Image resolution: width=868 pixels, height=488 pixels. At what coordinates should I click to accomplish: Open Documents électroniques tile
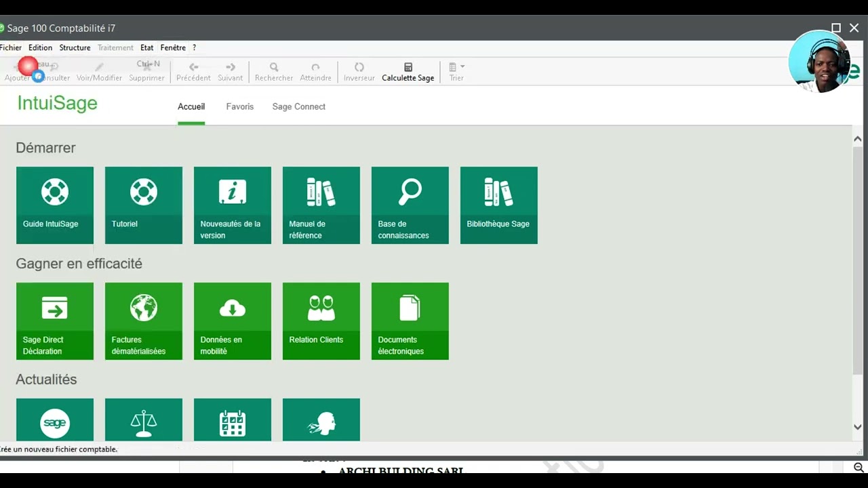tap(410, 321)
